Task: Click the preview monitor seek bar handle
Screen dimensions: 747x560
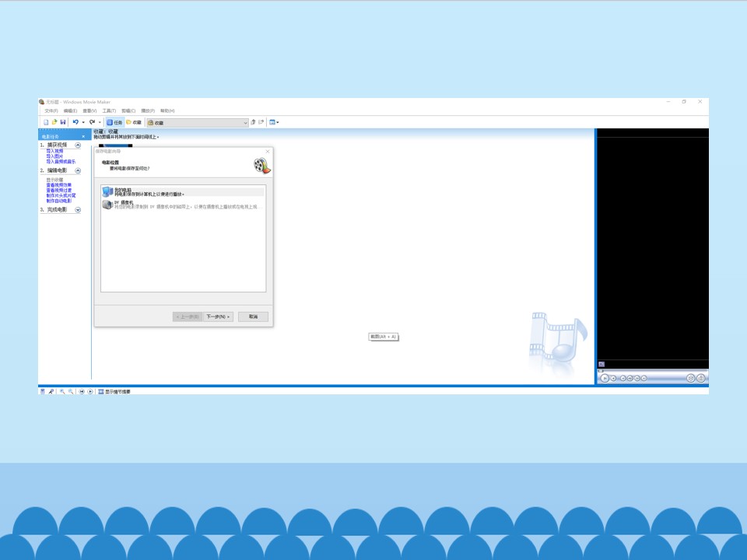Action: (x=600, y=370)
